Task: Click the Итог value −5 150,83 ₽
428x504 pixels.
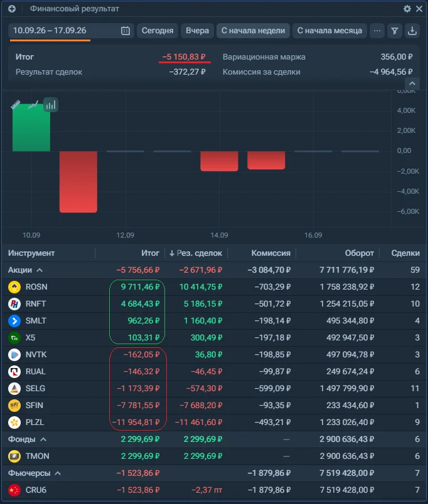Action: pyautogui.click(x=184, y=57)
